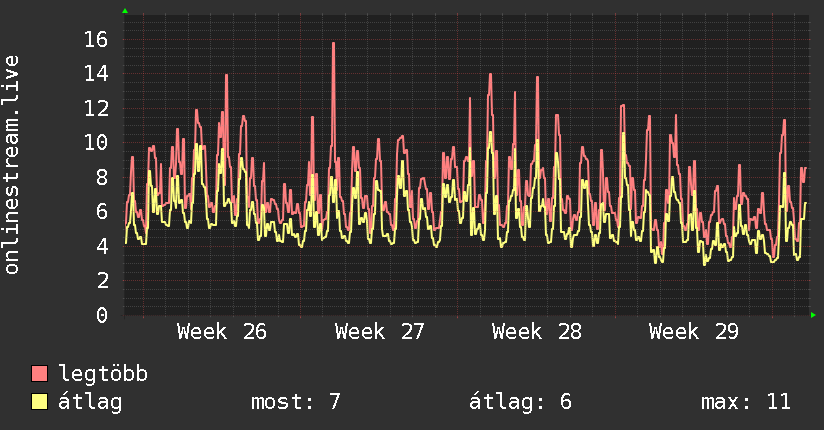
Task: Click the y-axis value 16
Action: click(x=96, y=39)
